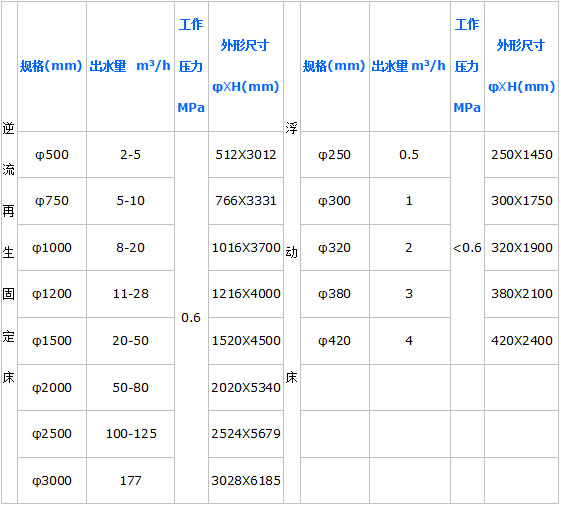Viewport: 561px width, 507px height.
Task: Click the φ1200 specification cell
Action: tap(52, 294)
